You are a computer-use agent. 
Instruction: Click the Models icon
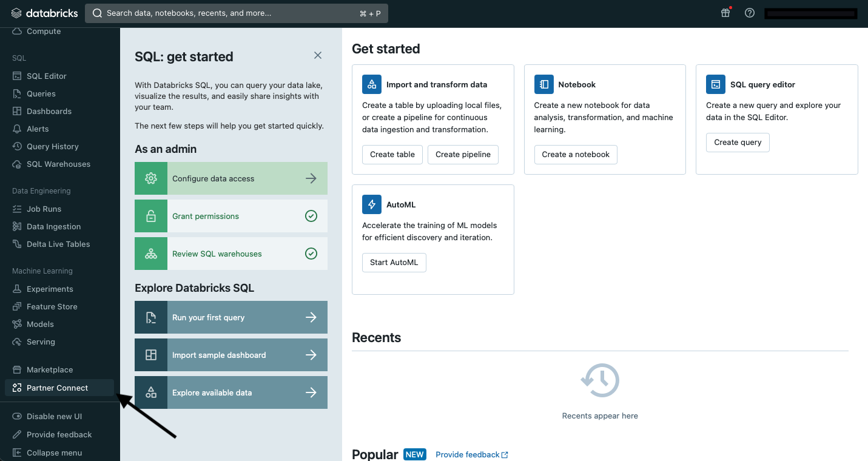tap(17, 324)
